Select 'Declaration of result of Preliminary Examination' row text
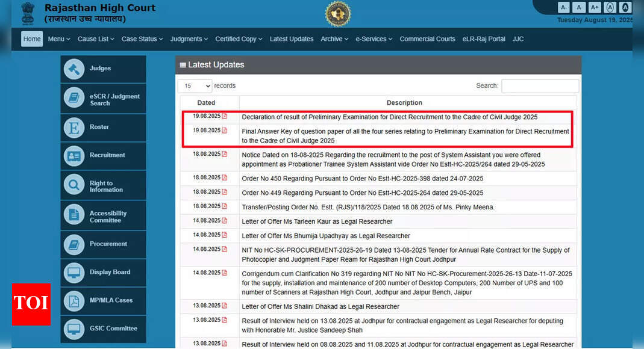The image size is (644, 349). click(389, 117)
